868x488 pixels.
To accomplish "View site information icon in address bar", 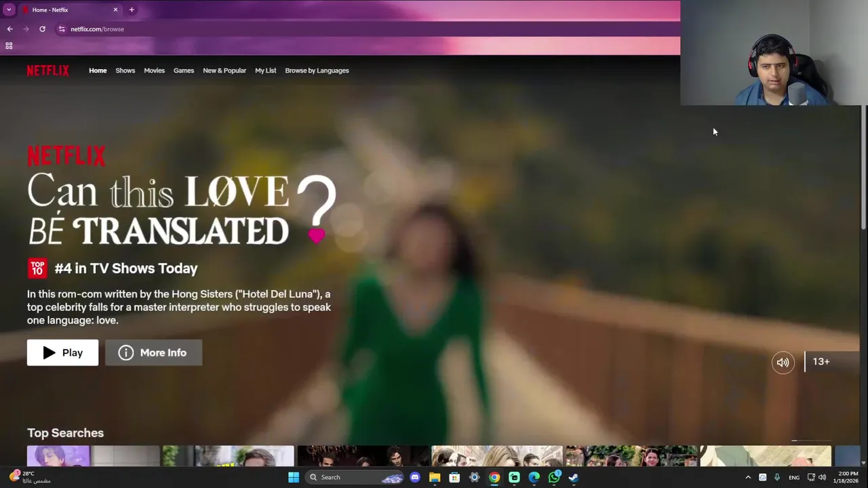I will [x=62, y=29].
